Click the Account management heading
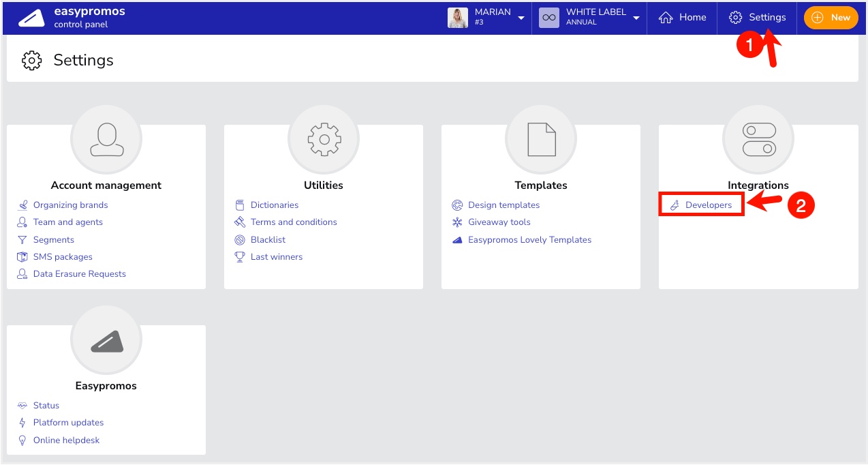Image resolution: width=868 pixels, height=465 pixels. [106, 185]
